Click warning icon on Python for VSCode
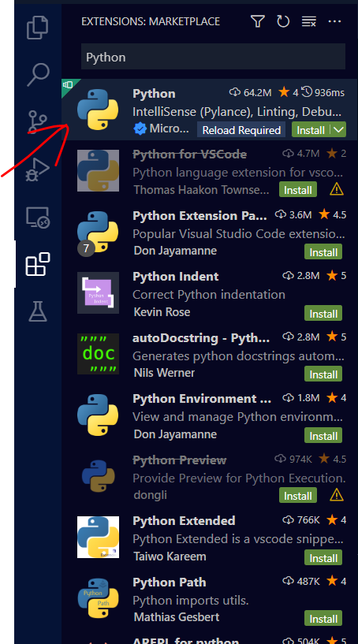 pyautogui.click(x=337, y=189)
